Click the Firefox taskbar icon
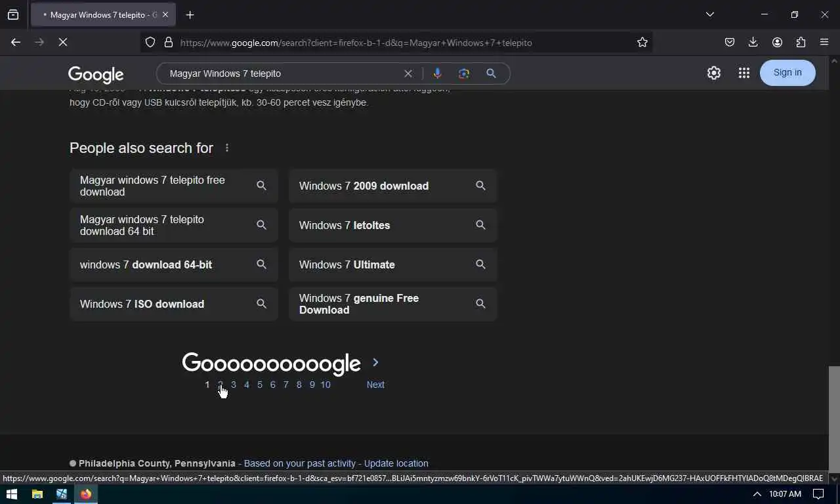The height and width of the screenshot is (504, 840). point(86,494)
